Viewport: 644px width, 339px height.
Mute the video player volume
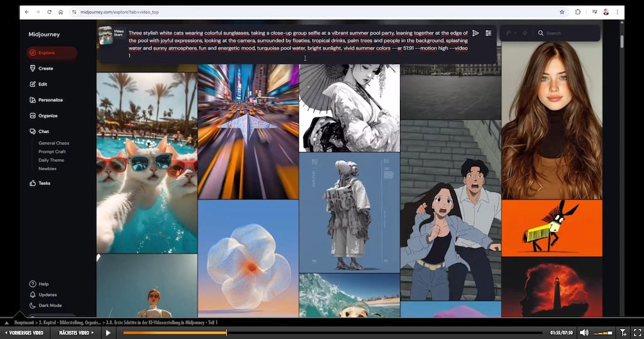[584, 332]
